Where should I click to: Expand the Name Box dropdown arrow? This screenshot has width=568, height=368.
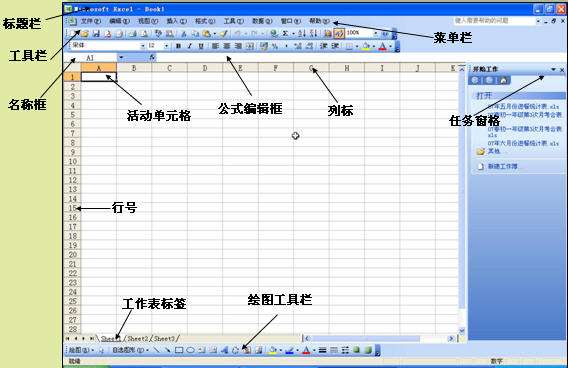[121, 58]
